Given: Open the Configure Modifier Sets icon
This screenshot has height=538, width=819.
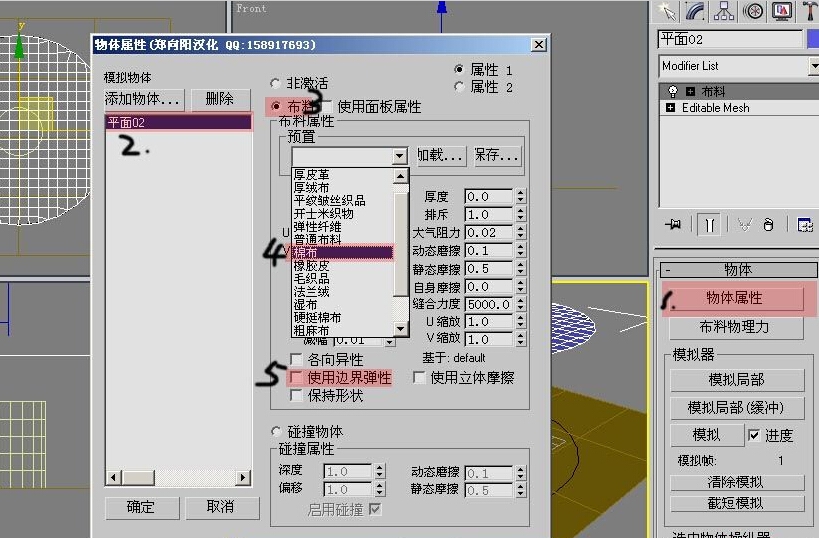Looking at the screenshot, I should click(x=805, y=225).
